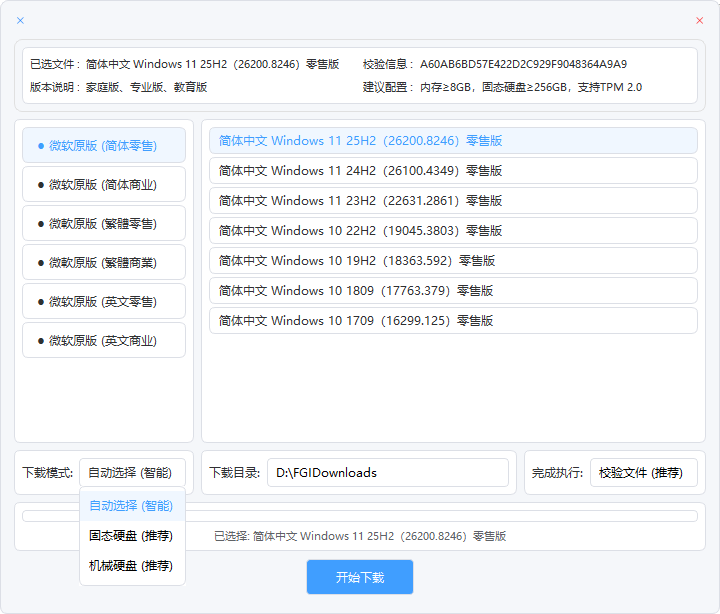Click the 开始下载 button
Image resolution: width=720 pixels, height=614 pixels.
360,577
